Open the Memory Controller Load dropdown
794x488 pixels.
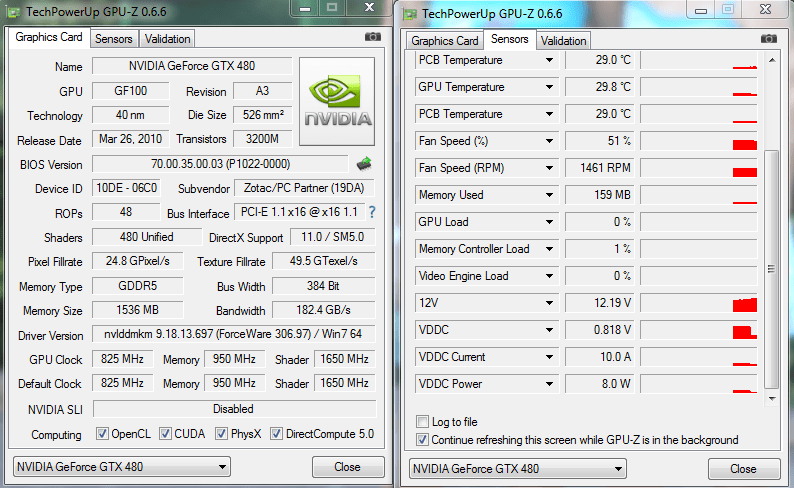[549, 249]
